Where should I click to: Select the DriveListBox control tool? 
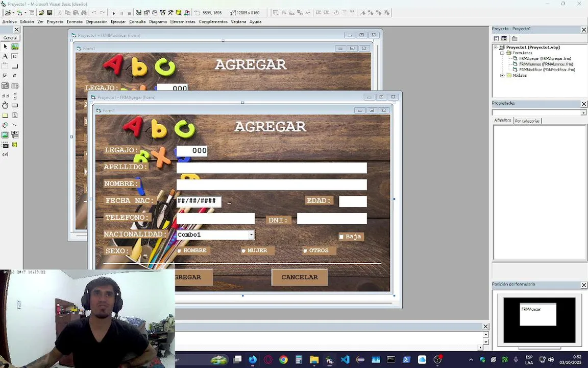15,105
